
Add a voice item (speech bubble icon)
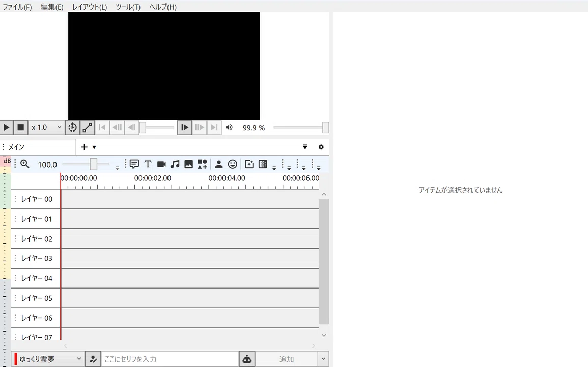coord(134,164)
